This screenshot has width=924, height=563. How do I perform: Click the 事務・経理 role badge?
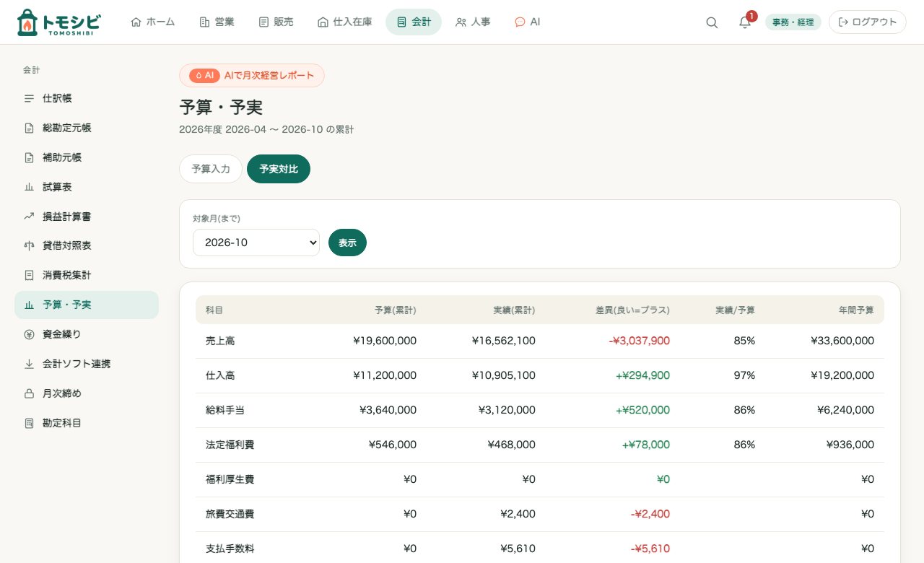coord(793,22)
